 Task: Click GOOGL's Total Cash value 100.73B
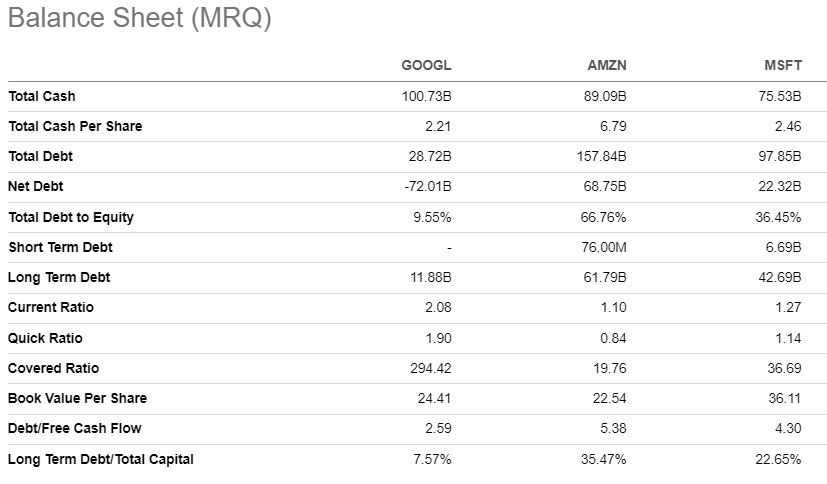point(426,97)
